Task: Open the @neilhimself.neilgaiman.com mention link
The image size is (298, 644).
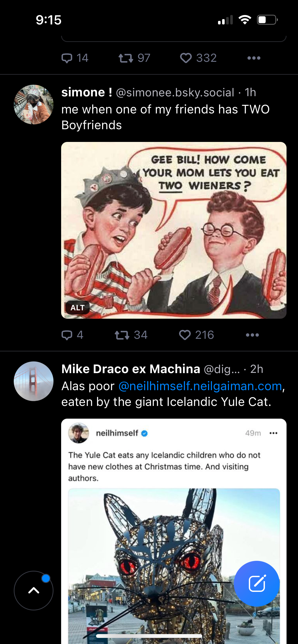Action: (x=200, y=386)
